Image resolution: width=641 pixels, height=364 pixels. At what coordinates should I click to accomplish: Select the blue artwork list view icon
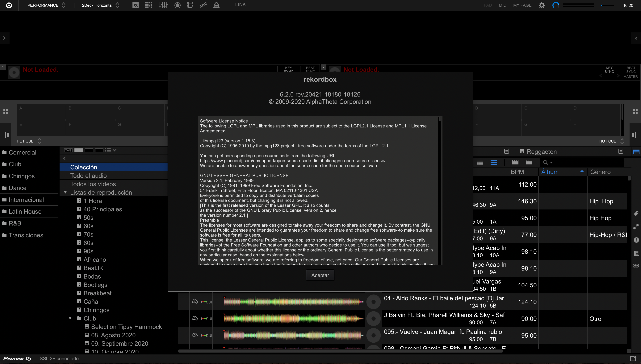493,163
